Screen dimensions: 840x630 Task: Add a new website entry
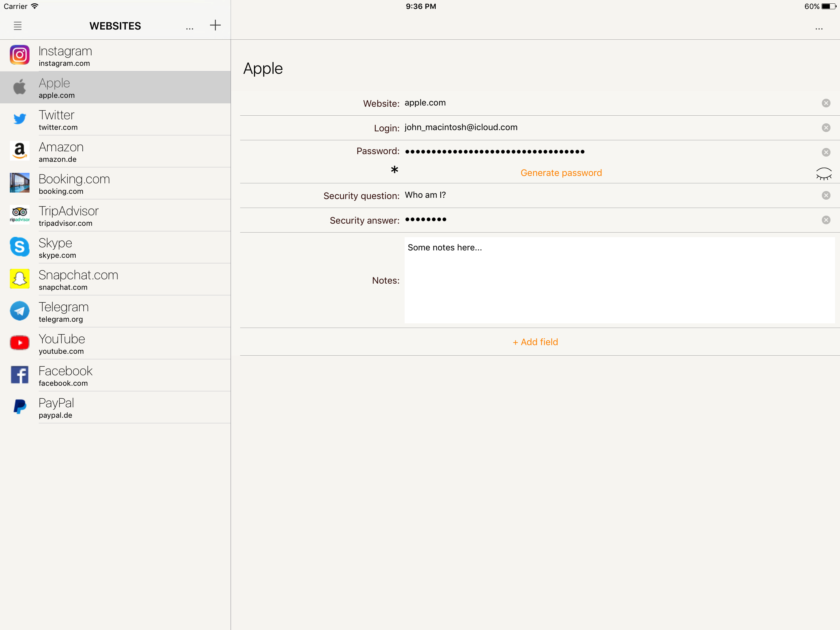(x=215, y=26)
